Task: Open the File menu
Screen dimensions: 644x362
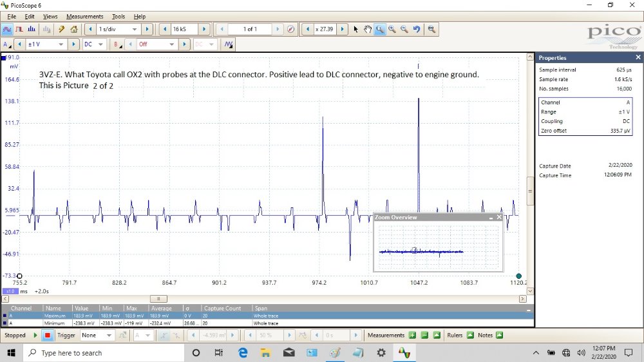Action: (x=12, y=17)
